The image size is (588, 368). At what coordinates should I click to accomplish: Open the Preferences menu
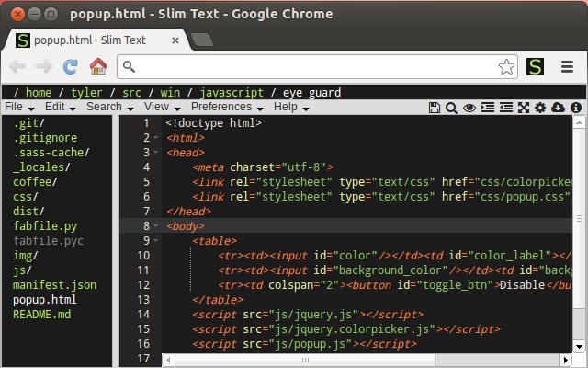click(x=227, y=107)
